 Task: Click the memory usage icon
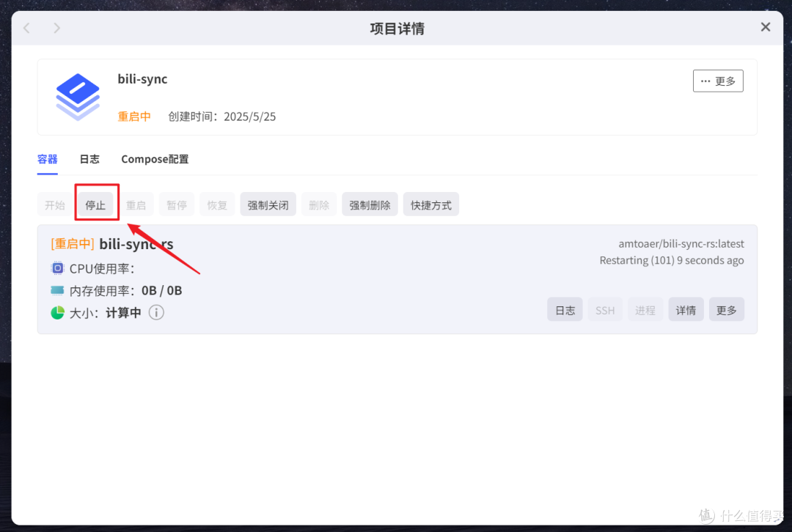point(58,290)
